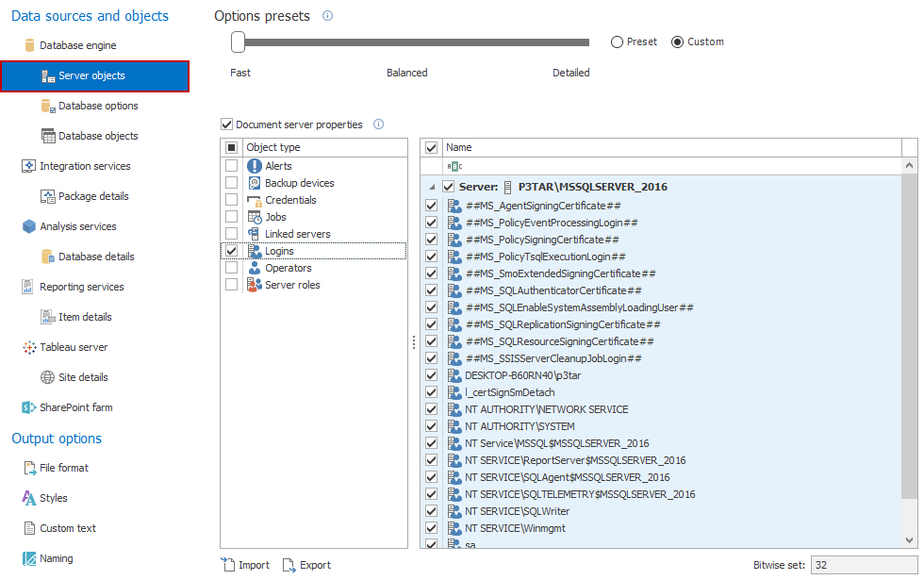Open Package details page
Screen dimensions: 924x580
(x=93, y=196)
